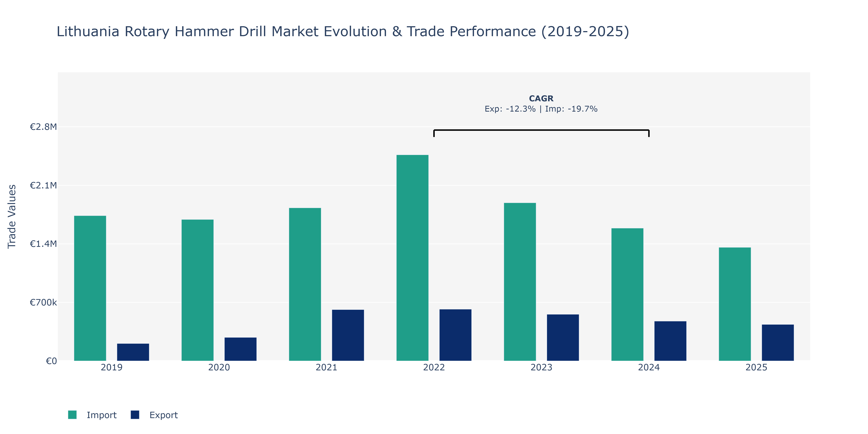The image size is (868, 434).
Task: Select the 2025 Import bar
Action: pyautogui.click(x=735, y=304)
